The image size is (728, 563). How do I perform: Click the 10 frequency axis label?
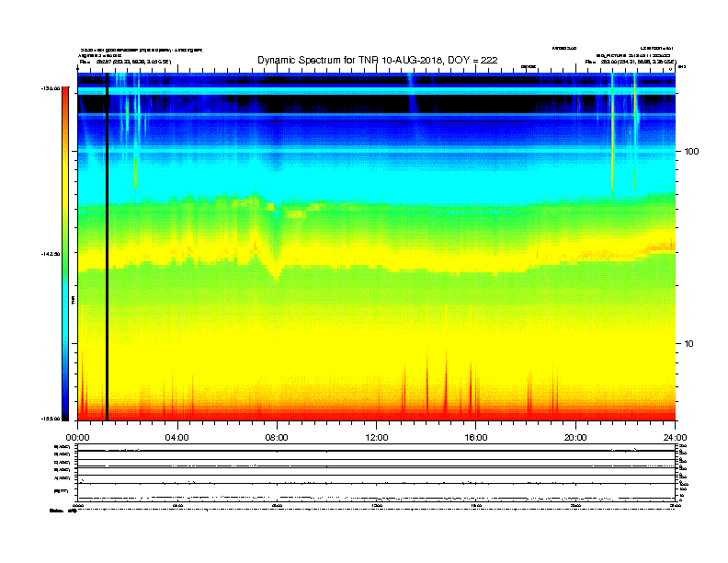click(689, 344)
